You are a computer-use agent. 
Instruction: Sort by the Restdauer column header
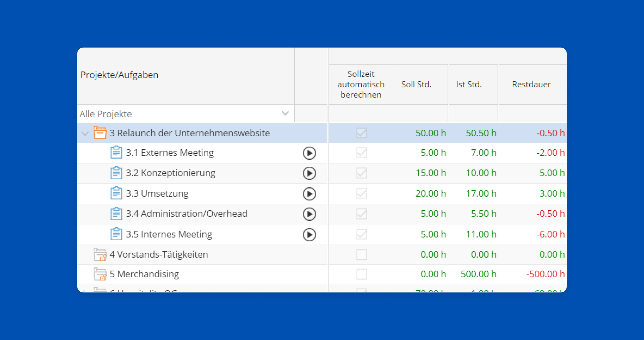(531, 84)
